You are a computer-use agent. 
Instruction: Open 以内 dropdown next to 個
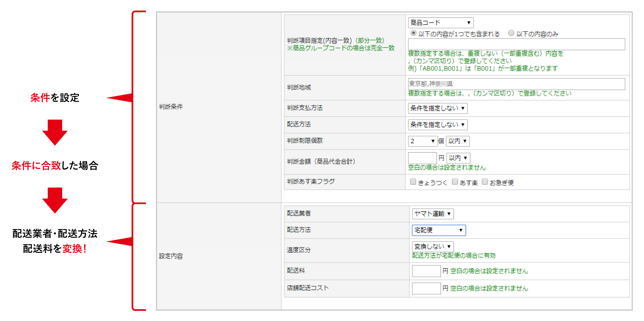pos(458,141)
